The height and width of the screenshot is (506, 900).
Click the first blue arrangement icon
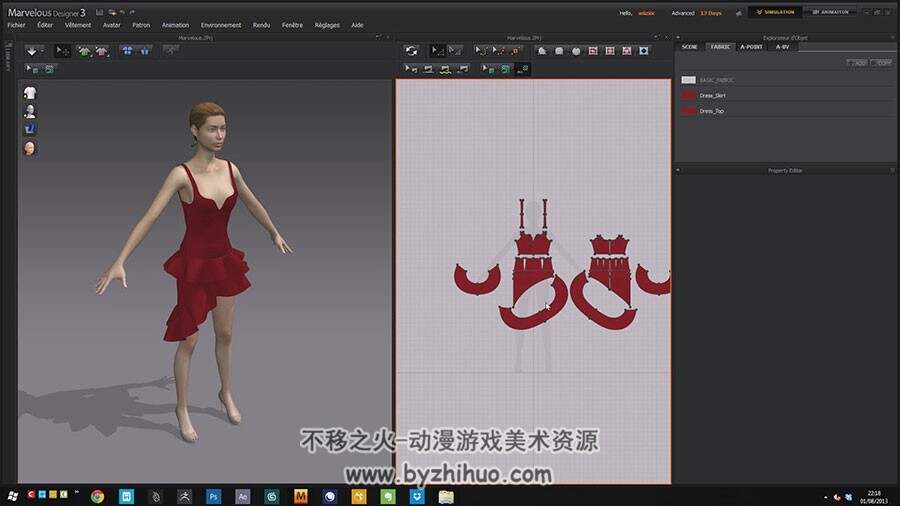[x=127, y=51]
